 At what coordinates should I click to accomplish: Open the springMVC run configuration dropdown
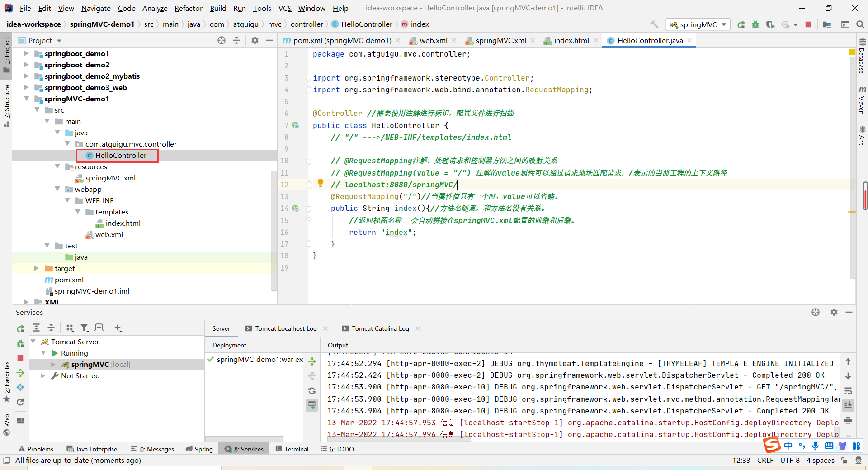(x=698, y=24)
